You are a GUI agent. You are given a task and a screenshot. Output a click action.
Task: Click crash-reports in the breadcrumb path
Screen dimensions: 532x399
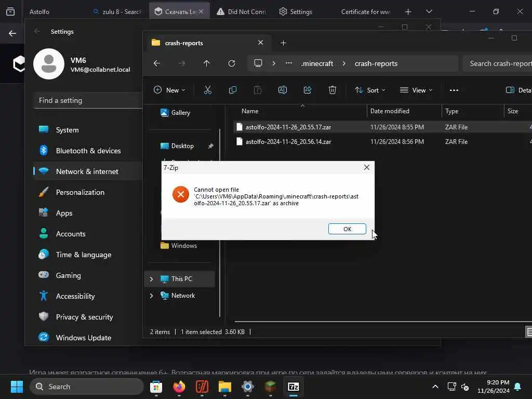point(376,63)
